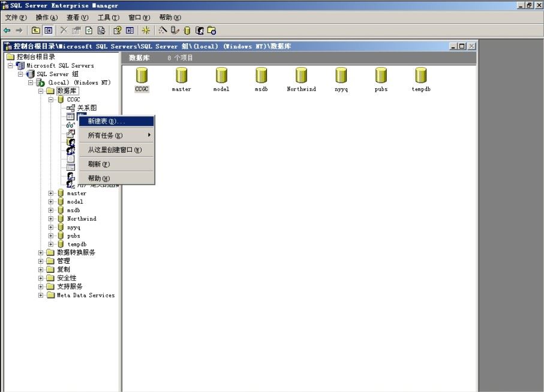Viewport: 544px width, 392px height.
Task: Click the refresh page icon in the toolbar
Action: [x=89, y=31]
